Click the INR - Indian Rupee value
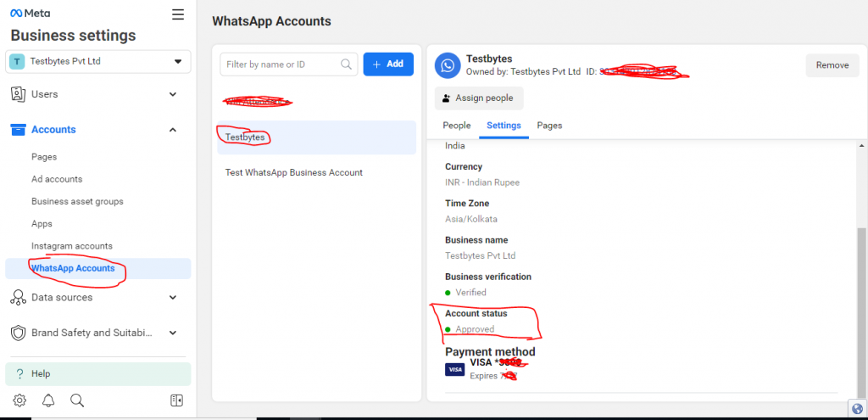868x420 pixels. coord(482,182)
